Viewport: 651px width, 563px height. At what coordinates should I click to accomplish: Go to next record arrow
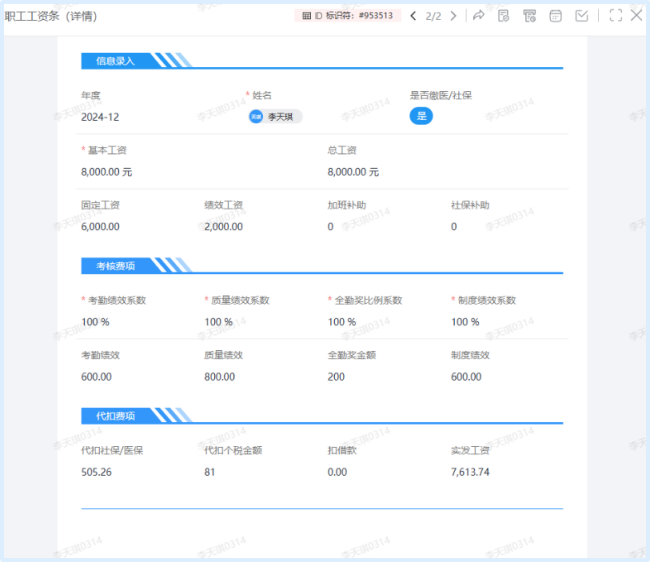pos(453,16)
